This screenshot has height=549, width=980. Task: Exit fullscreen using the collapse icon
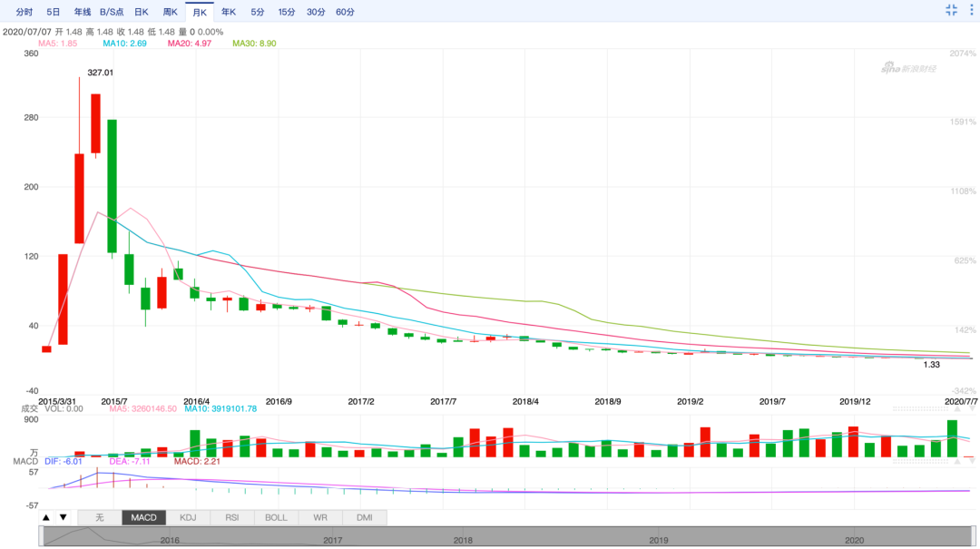pos(951,11)
